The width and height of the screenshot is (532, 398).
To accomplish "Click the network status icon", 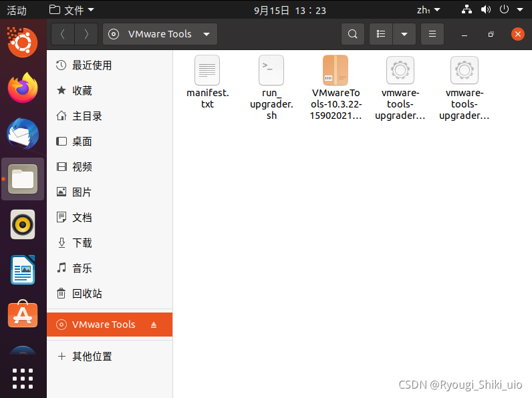I will point(467,10).
